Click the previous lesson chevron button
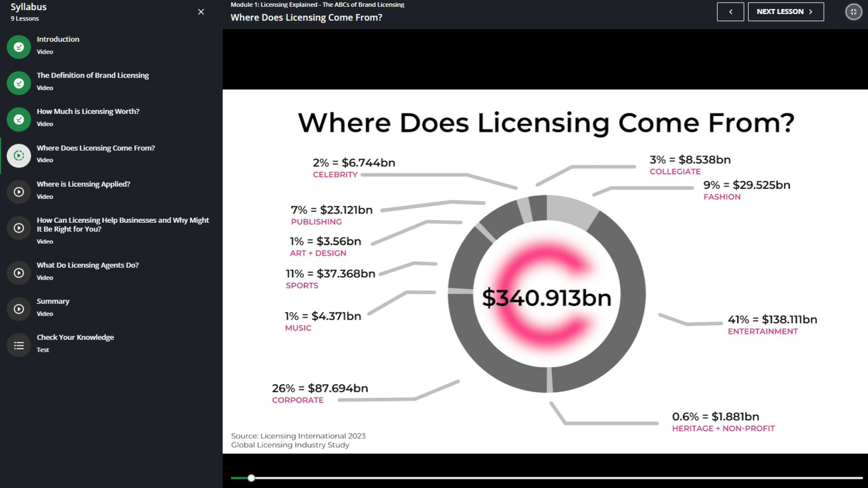Image resolution: width=868 pixels, height=488 pixels. tap(731, 11)
